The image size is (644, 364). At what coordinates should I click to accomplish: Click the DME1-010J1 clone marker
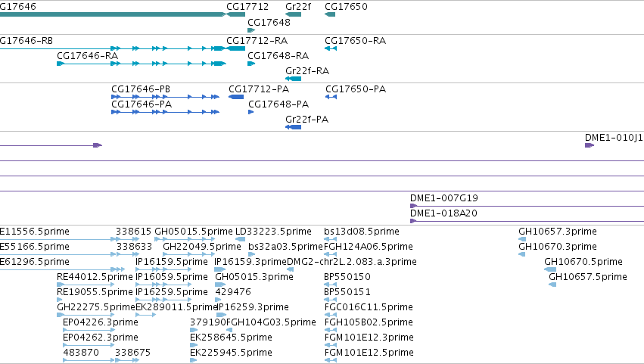pos(590,145)
